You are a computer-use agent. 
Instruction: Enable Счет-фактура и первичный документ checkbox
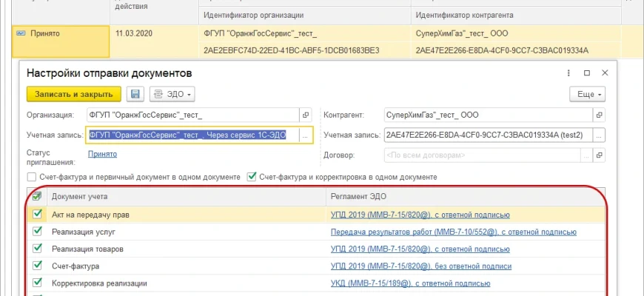pyautogui.click(x=32, y=177)
